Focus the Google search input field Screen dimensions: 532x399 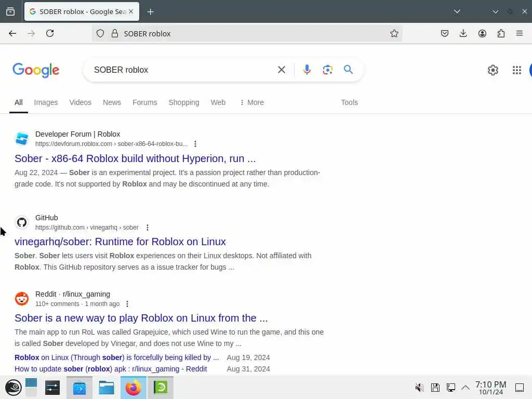pyautogui.click(x=183, y=70)
